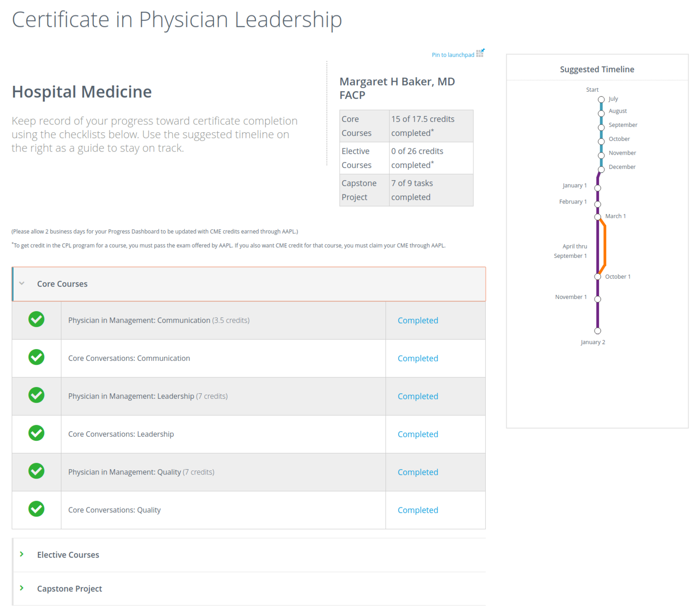Open Completed link for Physician in Management: Communication

point(418,320)
